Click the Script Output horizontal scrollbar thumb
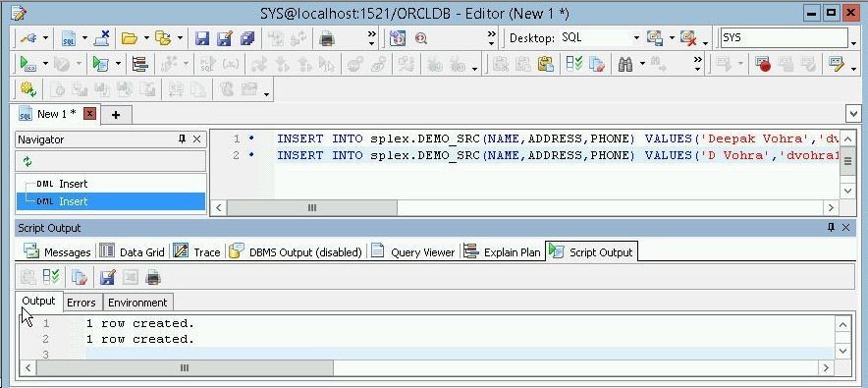The height and width of the screenshot is (388, 868). (185, 367)
